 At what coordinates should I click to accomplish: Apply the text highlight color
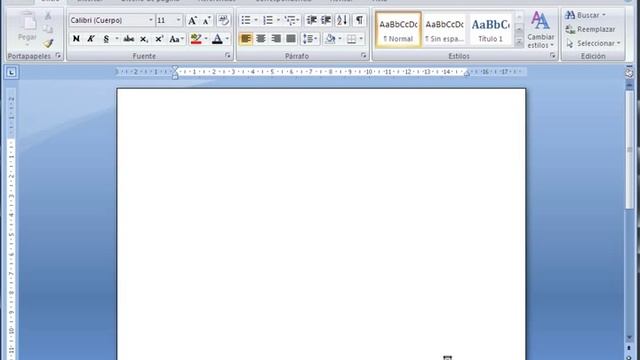coord(196,39)
